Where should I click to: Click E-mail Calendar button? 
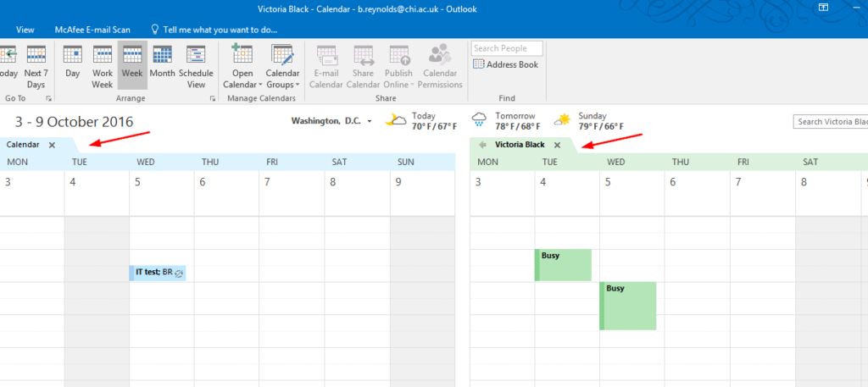326,66
